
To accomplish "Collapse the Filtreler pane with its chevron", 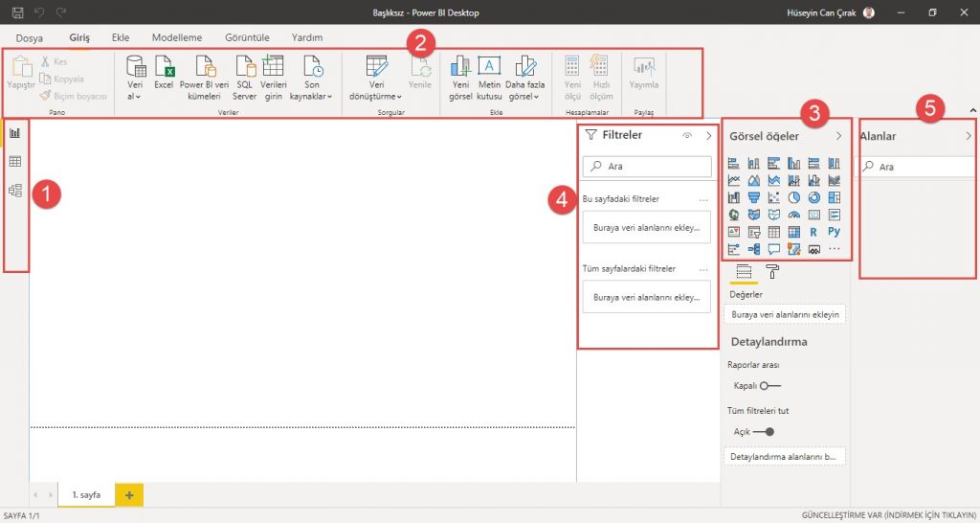I will click(709, 136).
